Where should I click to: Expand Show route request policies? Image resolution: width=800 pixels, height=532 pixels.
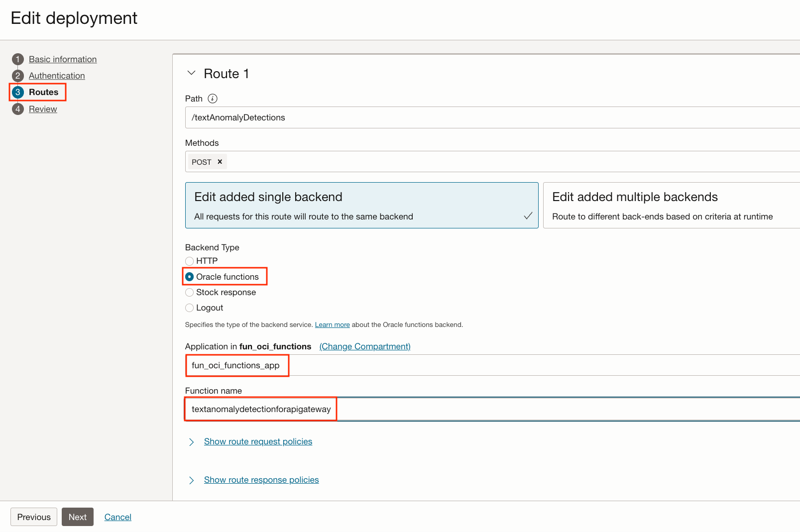click(258, 441)
